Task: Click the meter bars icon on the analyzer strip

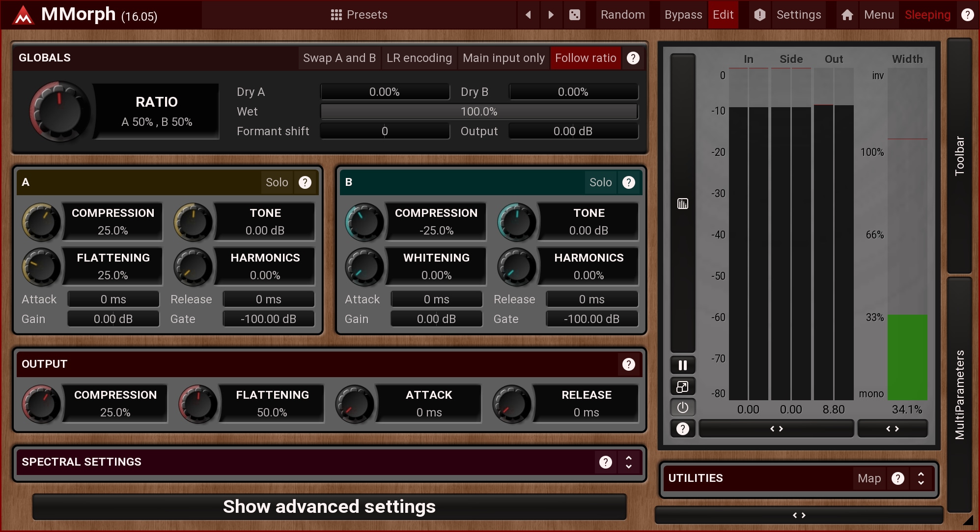Action: click(x=682, y=204)
